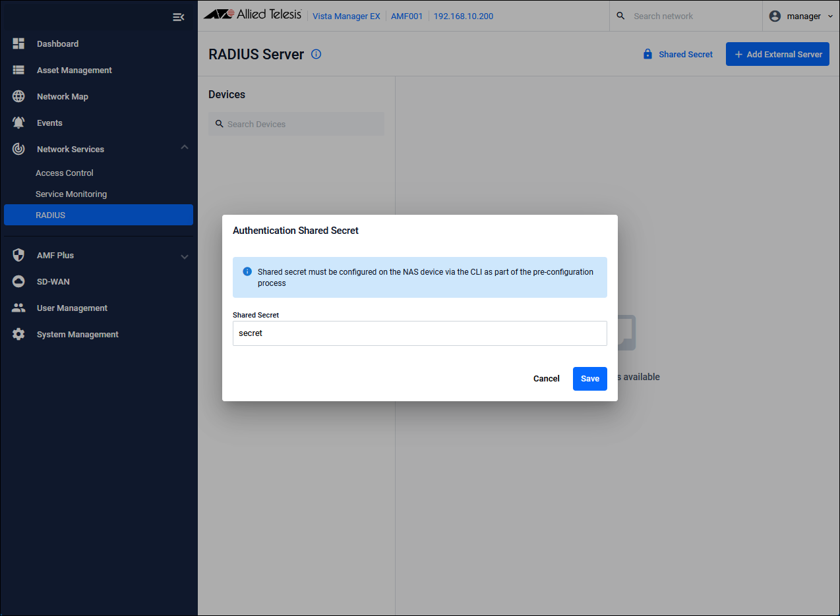Click the Dashboard grid icon

(18, 43)
